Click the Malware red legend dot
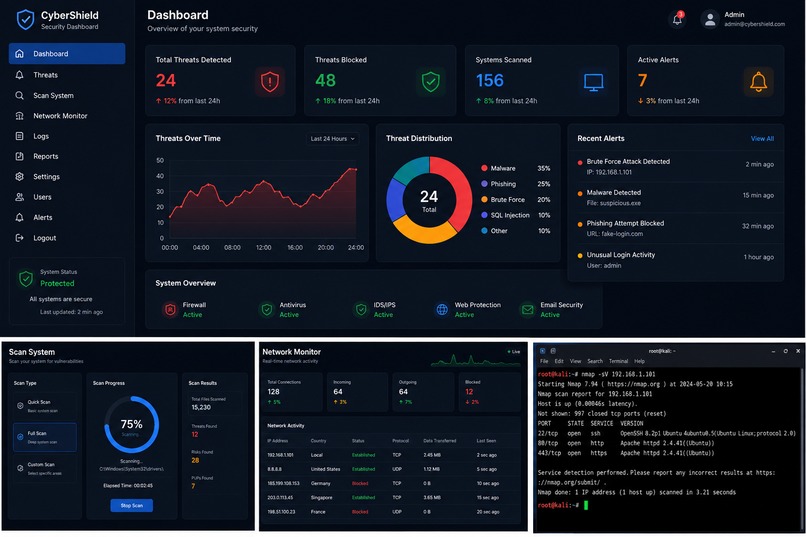The image size is (806, 537). pos(484,168)
